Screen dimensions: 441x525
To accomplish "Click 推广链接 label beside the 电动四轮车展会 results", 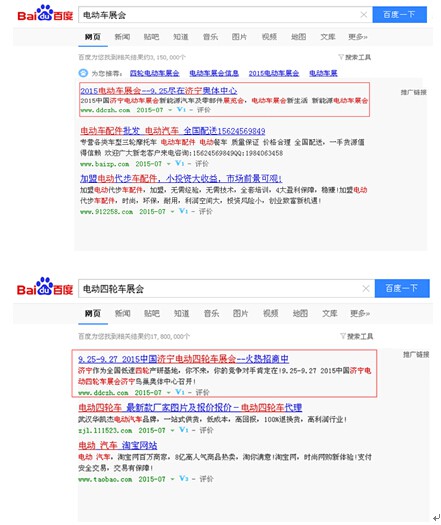I will [x=416, y=354].
